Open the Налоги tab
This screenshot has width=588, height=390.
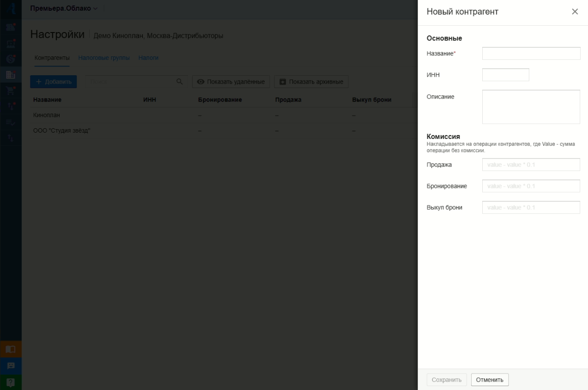148,58
